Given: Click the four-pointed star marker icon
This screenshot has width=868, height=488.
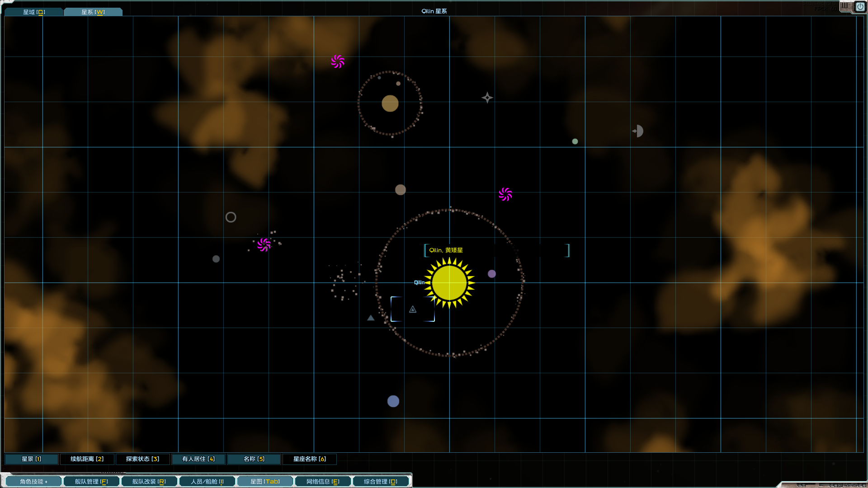Looking at the screenshot, I should (x=487, y=98).
